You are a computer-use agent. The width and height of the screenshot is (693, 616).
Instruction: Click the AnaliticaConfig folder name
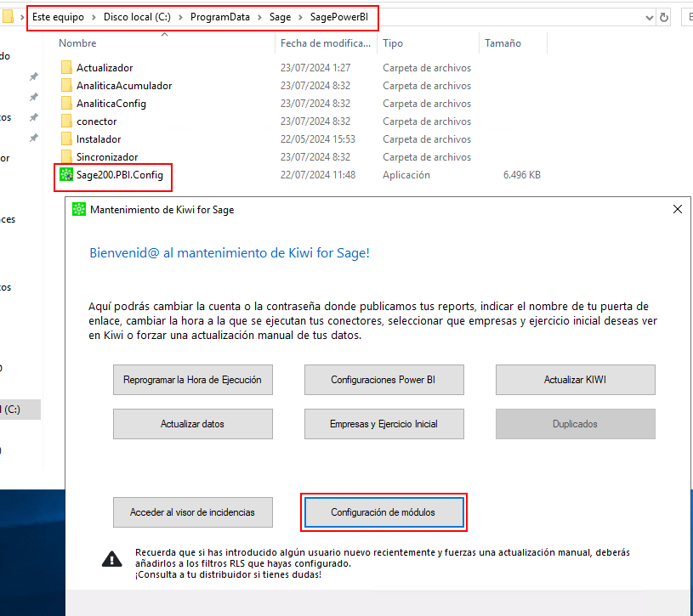[x=111, y=104]
